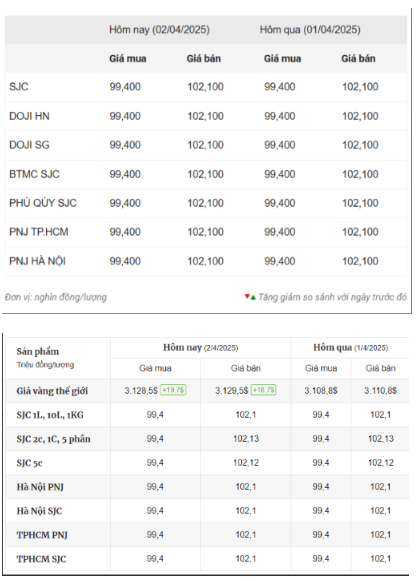416x582 pixels.
Task: Click the TPHCM SJC product row
Action: [207, 559]
